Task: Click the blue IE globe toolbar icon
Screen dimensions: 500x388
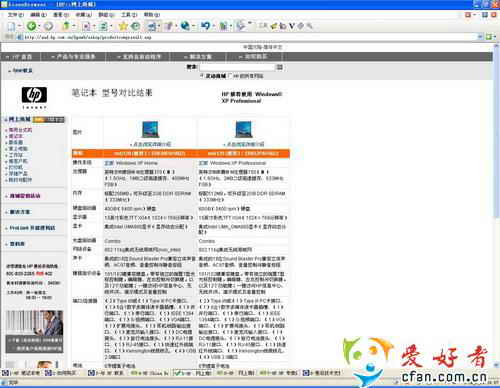Action: point(185,26)
